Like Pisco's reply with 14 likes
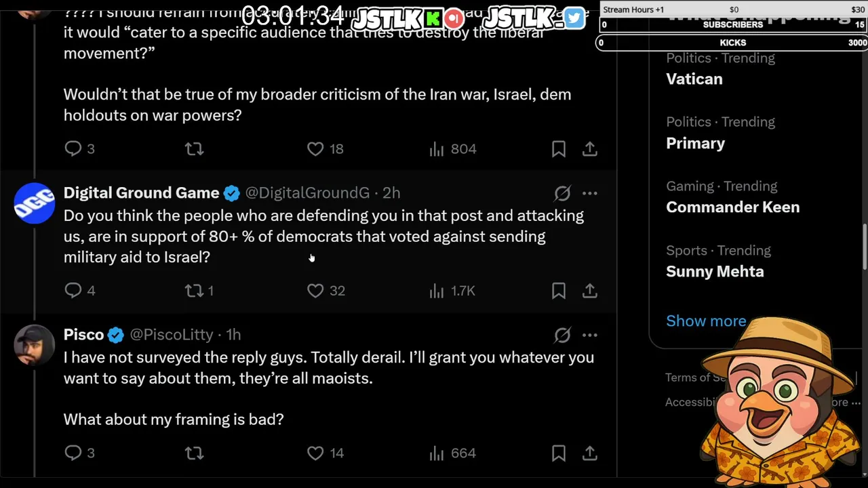This screenshot has height=488, width=868. (x=315, y=453)
